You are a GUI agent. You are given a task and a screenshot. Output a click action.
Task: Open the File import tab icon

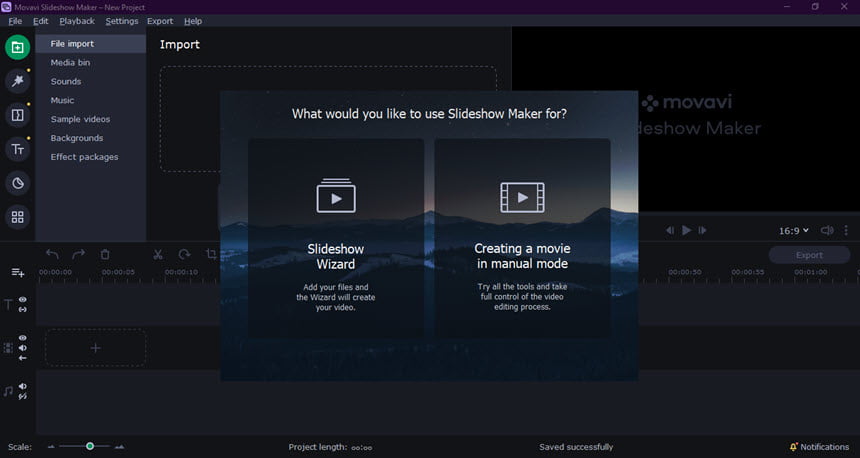[18, 48]
